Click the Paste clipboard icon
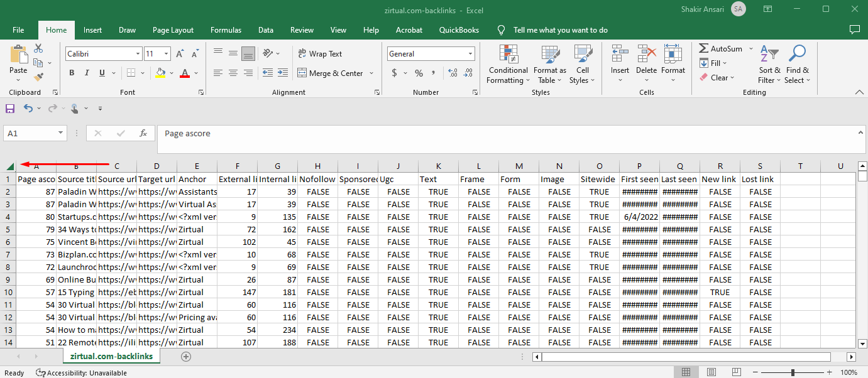 19,55
